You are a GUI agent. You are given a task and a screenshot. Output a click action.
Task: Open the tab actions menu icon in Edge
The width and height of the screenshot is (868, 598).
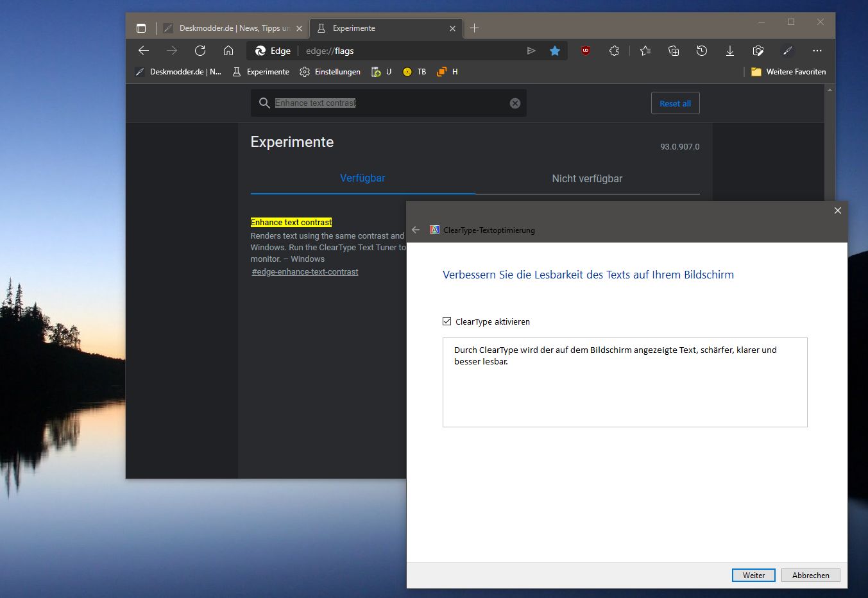(141, 28)
